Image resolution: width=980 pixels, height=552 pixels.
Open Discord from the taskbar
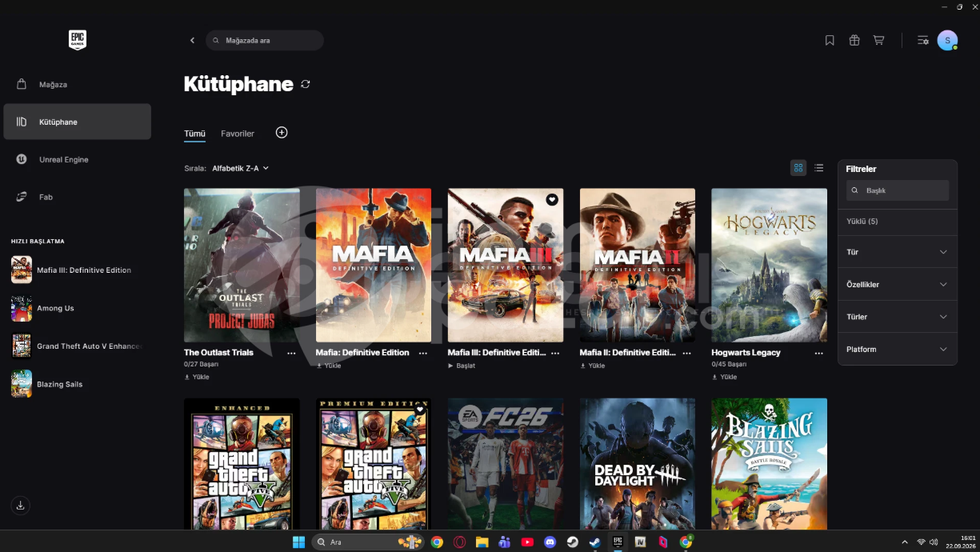tap(550, 542)
